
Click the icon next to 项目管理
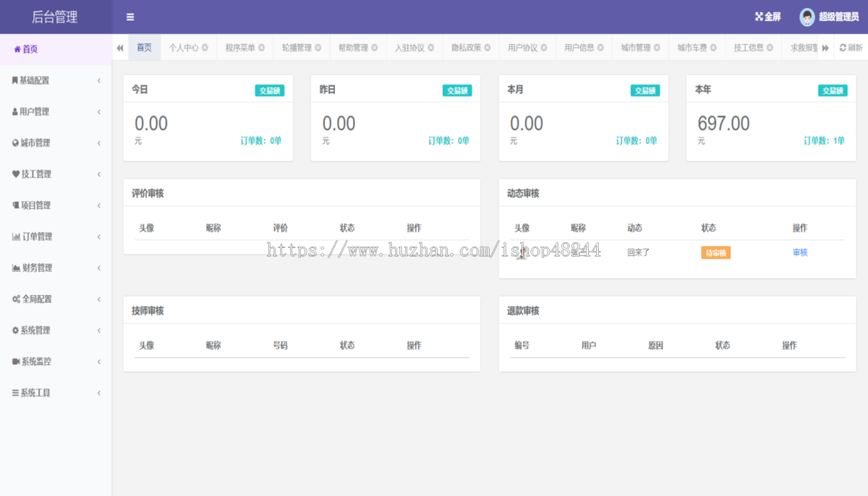[x=16, y=205]
